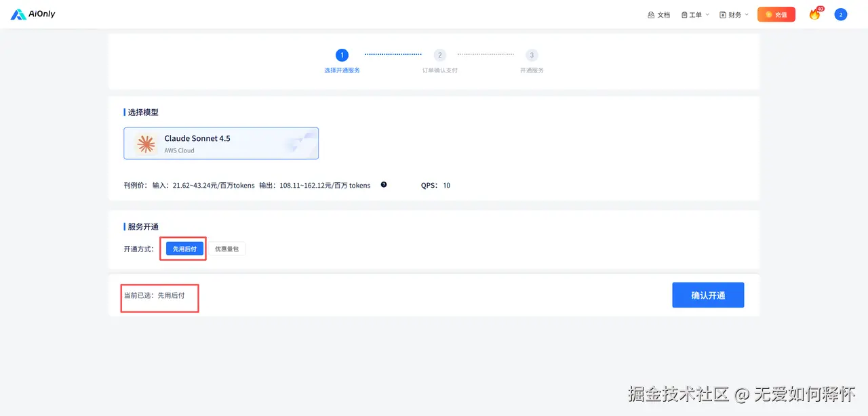
Task: Click the AWS Cloud label
Action: click(x=179, y=150)
